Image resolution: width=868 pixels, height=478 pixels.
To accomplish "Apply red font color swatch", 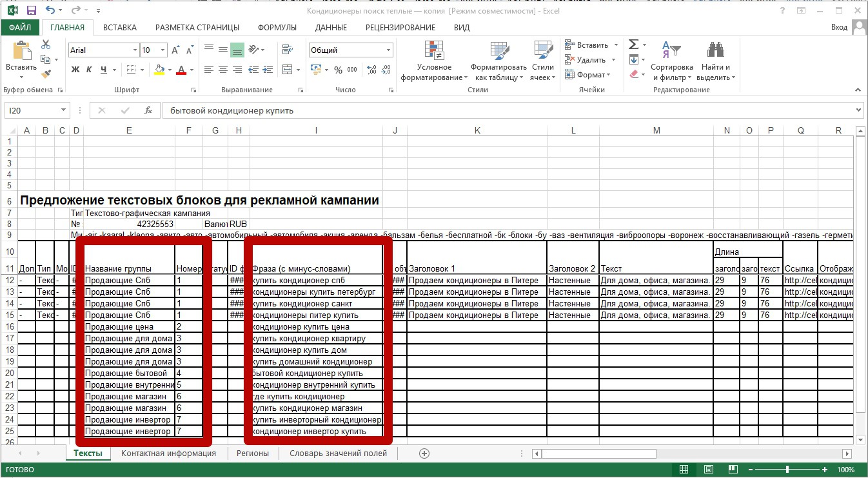I will pyautogui.click(x=181, y=70).
